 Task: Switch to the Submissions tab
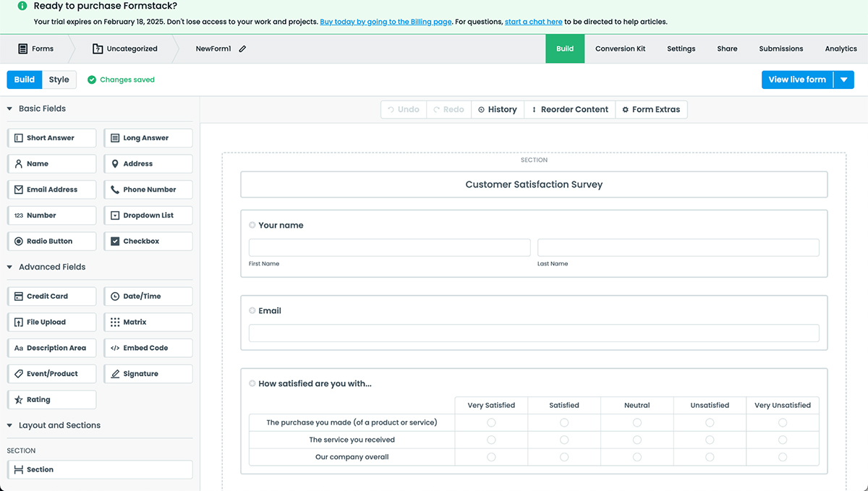(780, 49)
